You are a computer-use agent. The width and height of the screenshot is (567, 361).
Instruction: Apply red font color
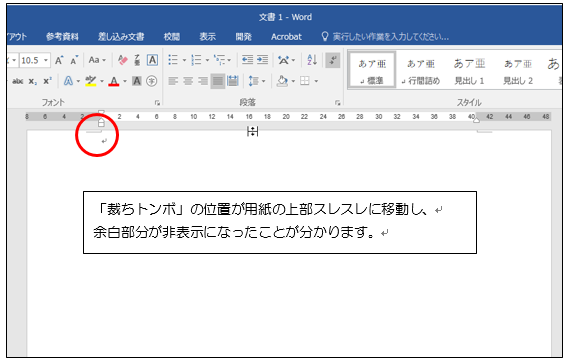point(114,81)
